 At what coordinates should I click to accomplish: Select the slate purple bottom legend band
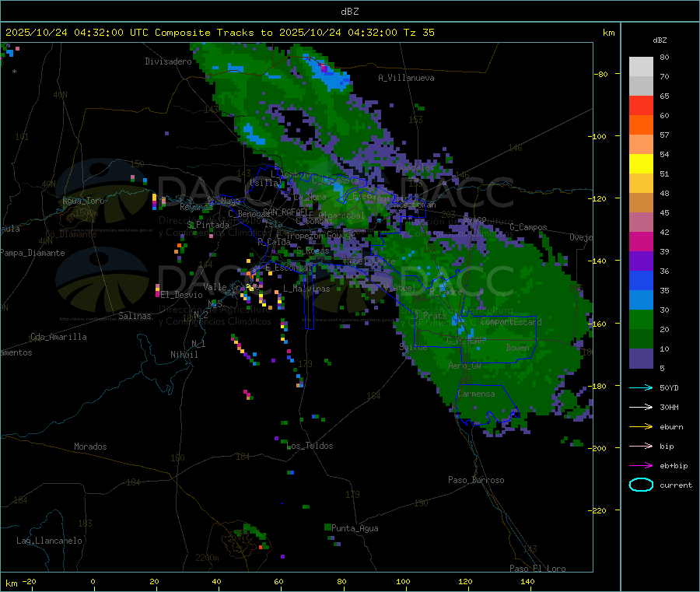(x=641, y=359)
